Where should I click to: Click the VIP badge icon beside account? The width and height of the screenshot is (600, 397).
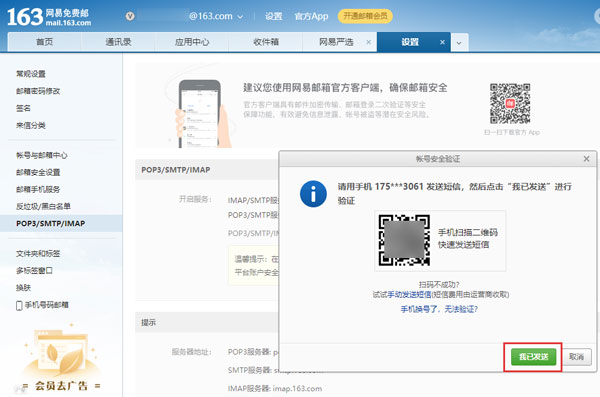click(130, 16)
